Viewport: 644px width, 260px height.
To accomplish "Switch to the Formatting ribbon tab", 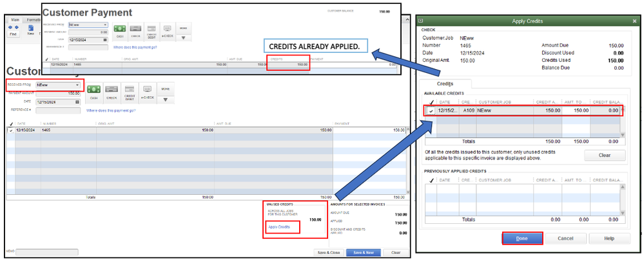I will click(x=33, y=19).
